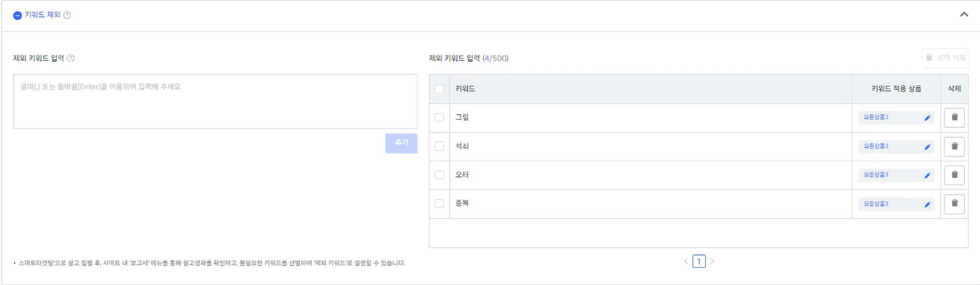Check the 그릴 keyword checkbox
The width and height of the screenshot is (980, 285).
[439, 117]
